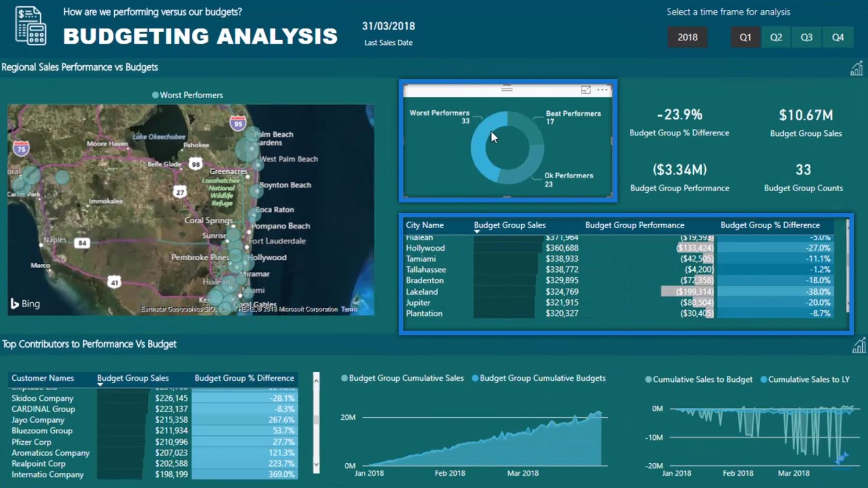The image size is (868, 488).
Task: Select the Bradenton row in city table
Action: [619, 280]
